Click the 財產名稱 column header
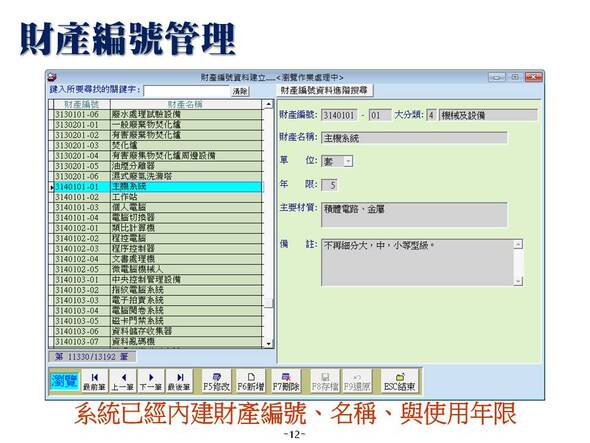Viewport: 590px width, 443px height. [186, 104]
